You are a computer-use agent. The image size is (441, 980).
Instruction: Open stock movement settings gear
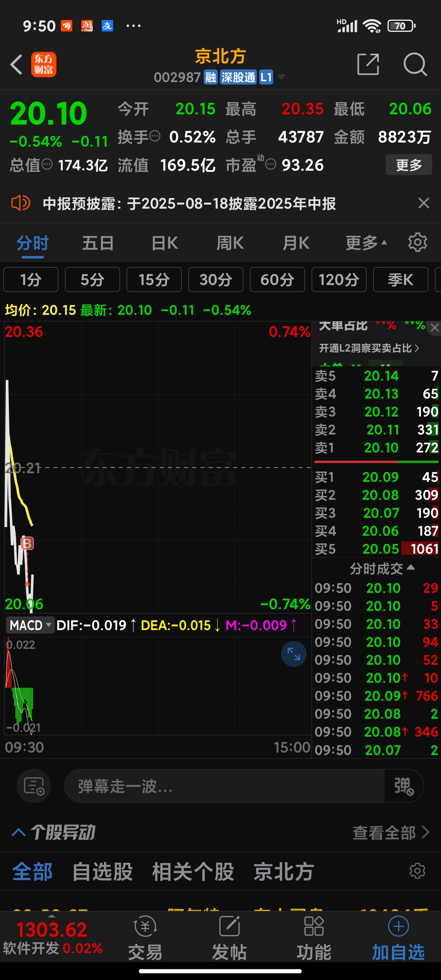click(x=417, y=871)
